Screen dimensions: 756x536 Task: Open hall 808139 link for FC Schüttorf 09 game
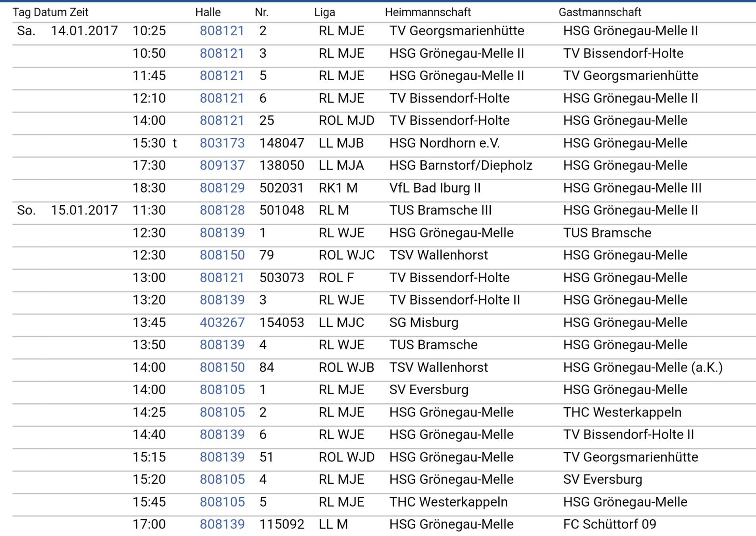point(222,524)
